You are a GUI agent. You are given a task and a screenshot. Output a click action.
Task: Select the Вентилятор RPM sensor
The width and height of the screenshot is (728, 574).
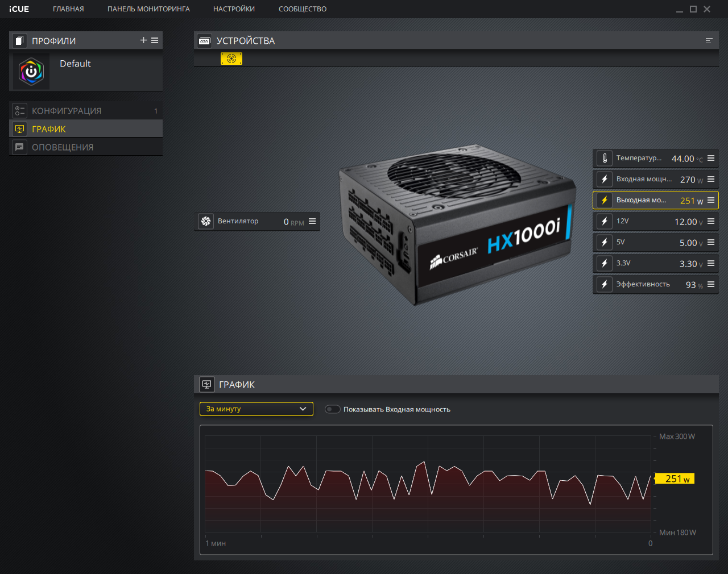[x=258, y=221]
